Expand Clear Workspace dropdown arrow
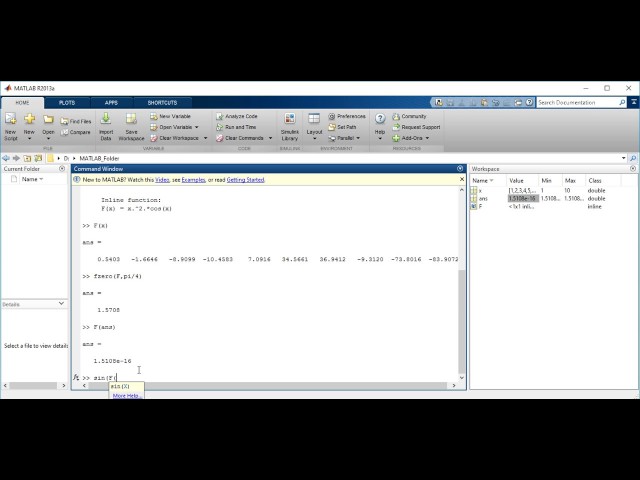Viewport: 640px width, 480px height. pyautogui.click(x=205, y=138)
